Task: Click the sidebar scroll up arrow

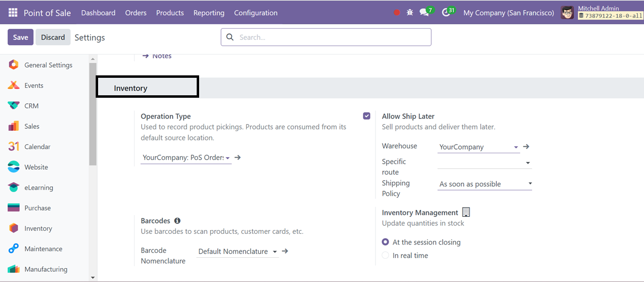Action: click(x=93, y=59)
